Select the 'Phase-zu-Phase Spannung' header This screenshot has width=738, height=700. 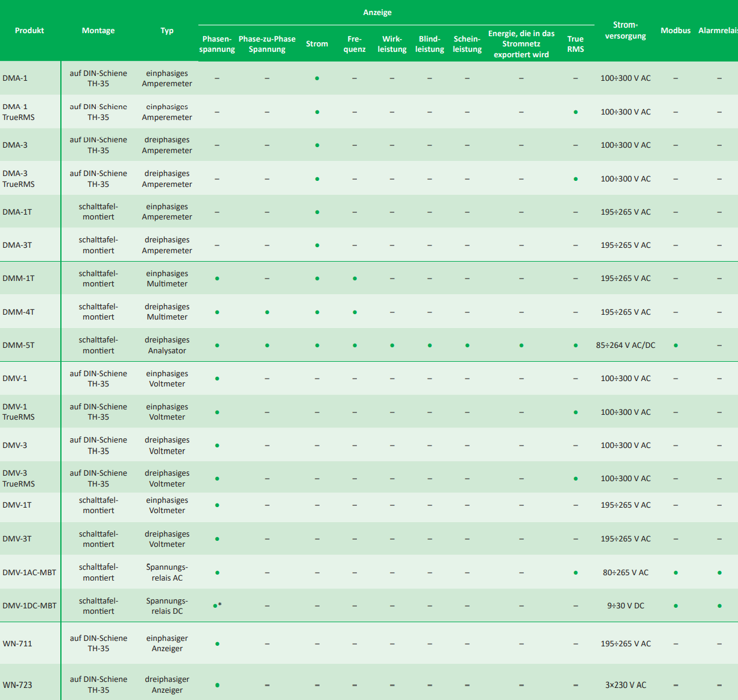coord(267,44)
